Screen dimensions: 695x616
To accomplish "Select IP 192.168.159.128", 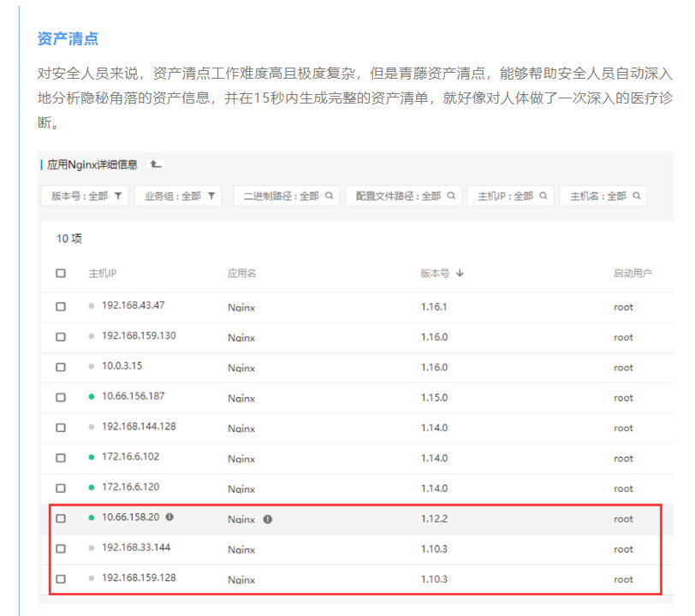I will 139,577.
